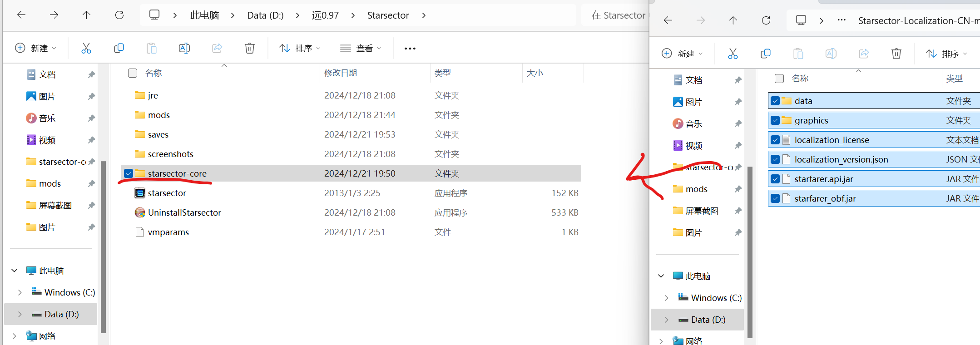Click the Up arrow in left window navigation
The height and width of the screenshot is (345, 980).
[86, 15]
